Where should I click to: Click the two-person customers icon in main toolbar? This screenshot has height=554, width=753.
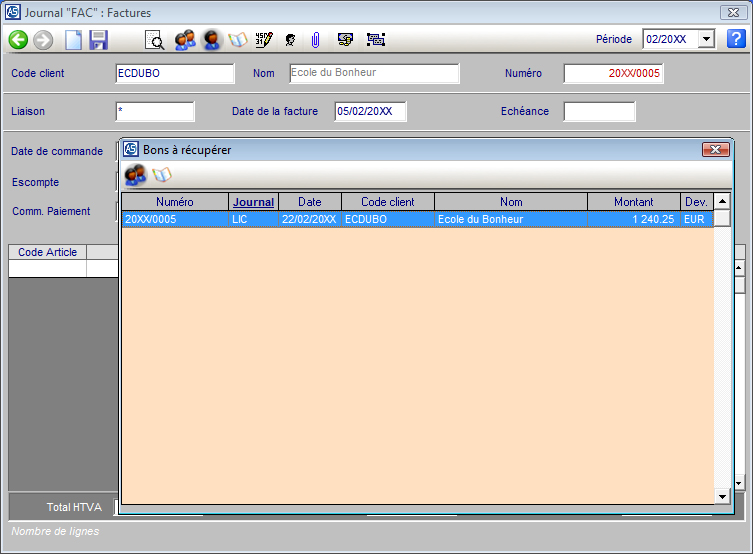click(x=185, y=40)
